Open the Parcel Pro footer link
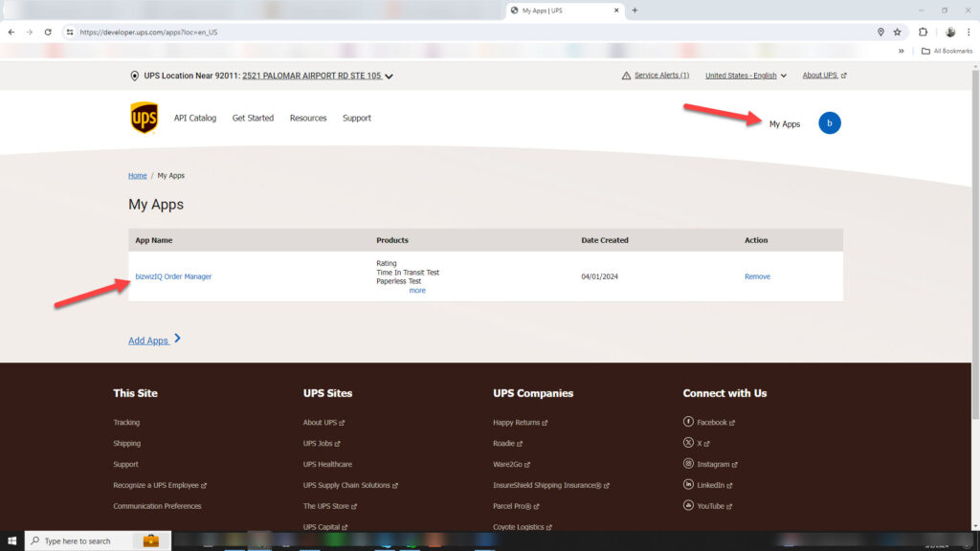 (x=516, y=506)
